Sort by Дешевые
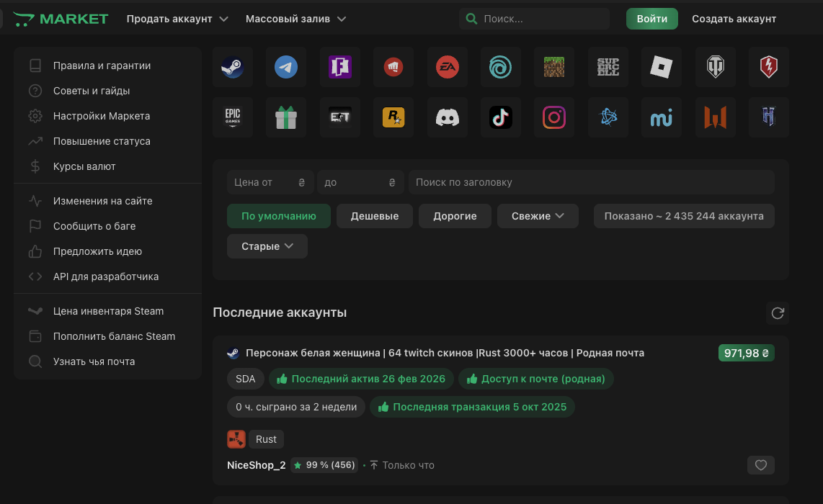 375,216
